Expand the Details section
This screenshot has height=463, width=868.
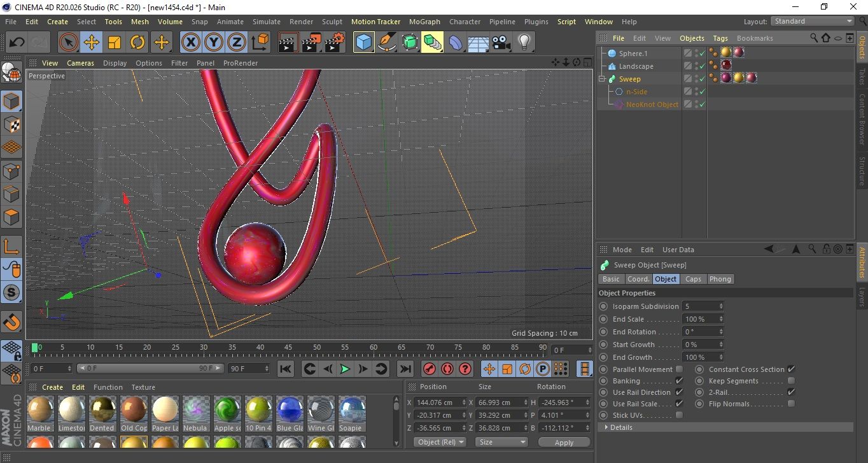tap(620, 427)
